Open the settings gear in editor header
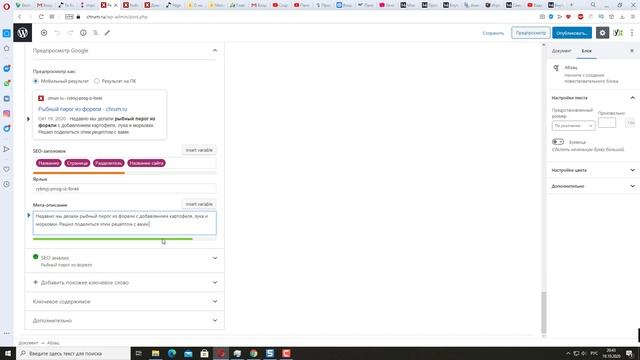The width and height of the screenshot is (640, 360). click(x=602, y=33)
